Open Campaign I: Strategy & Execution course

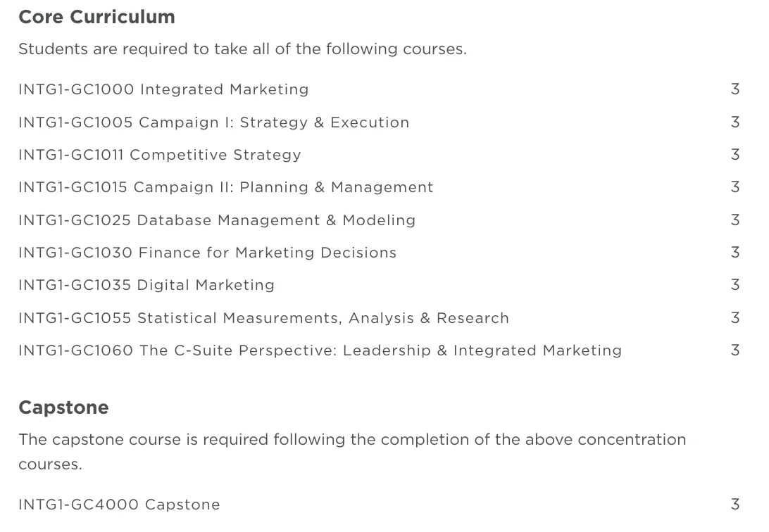coord(213,122)
